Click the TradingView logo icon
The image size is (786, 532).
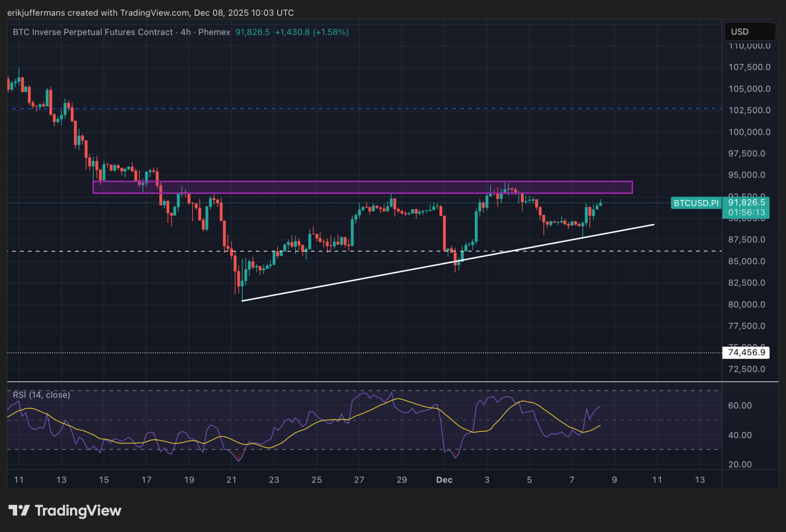click(19, 510)
